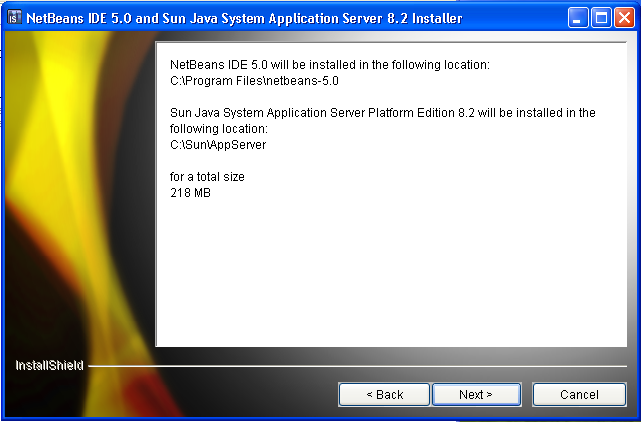Close the installer window

click(624, 18)
